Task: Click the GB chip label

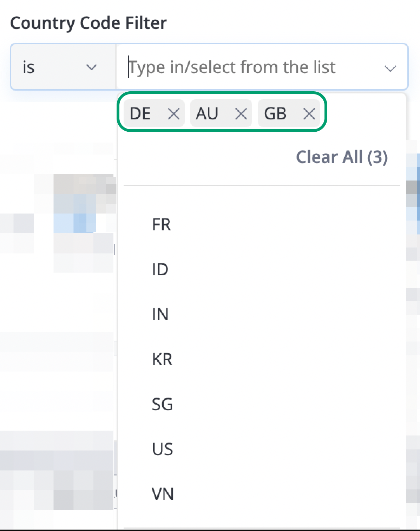Action: (x=275, y=114)
